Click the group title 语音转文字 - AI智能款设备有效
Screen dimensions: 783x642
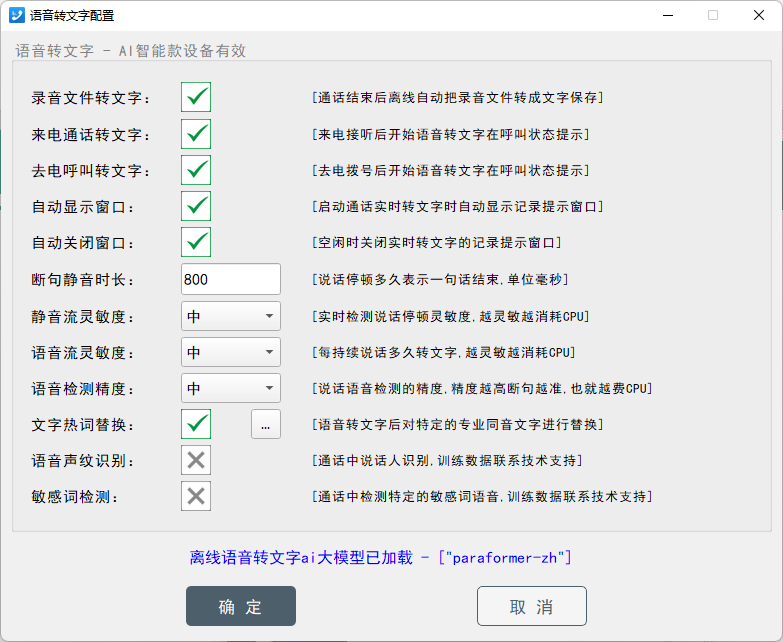130,51
